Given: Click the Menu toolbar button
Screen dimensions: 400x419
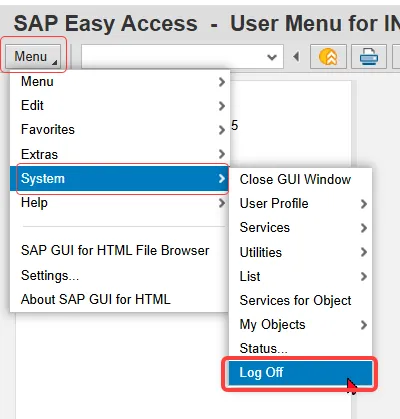Looking at the screenshot, I should pyautogui.click(x=33, y=56).
